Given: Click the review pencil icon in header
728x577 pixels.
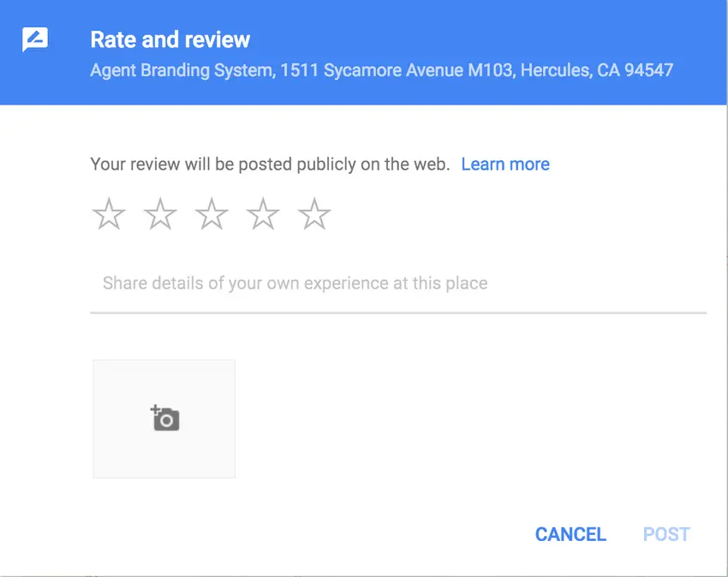Looking at the screenshot, I should tap(35, 39).
